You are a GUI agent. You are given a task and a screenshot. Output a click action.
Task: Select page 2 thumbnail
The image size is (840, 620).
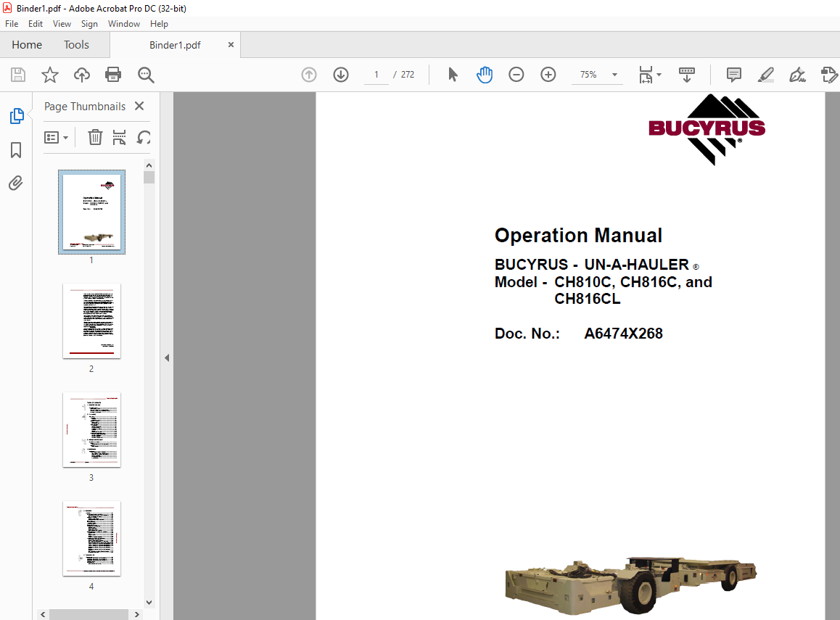[x=91, y=321]
